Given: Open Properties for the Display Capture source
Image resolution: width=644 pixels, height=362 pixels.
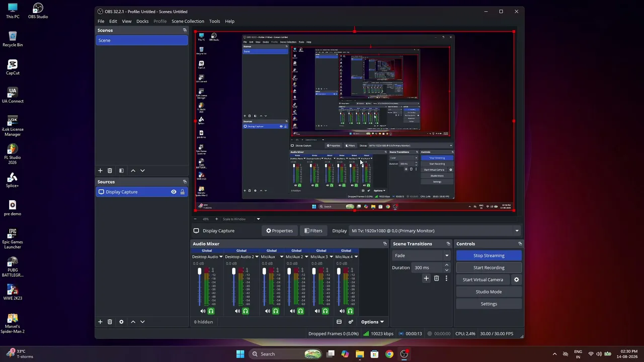Looking at the screenshot, I should [279, 231].
